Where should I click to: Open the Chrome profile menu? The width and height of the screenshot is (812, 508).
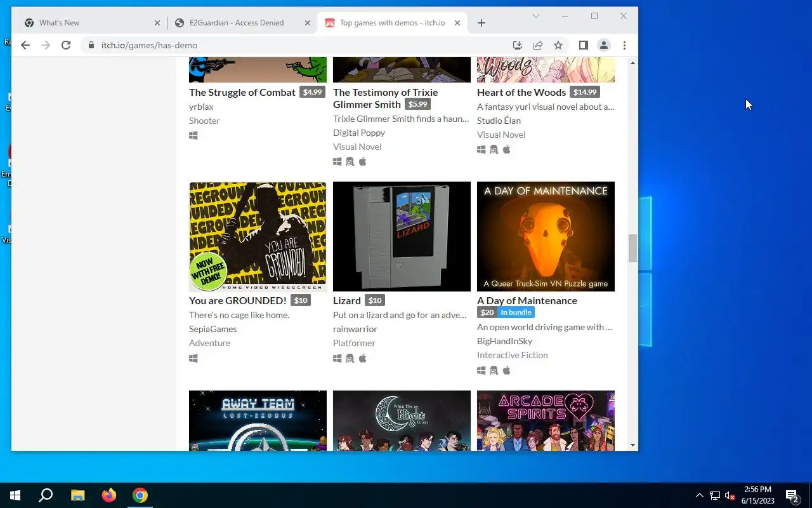tap(604, 45)
